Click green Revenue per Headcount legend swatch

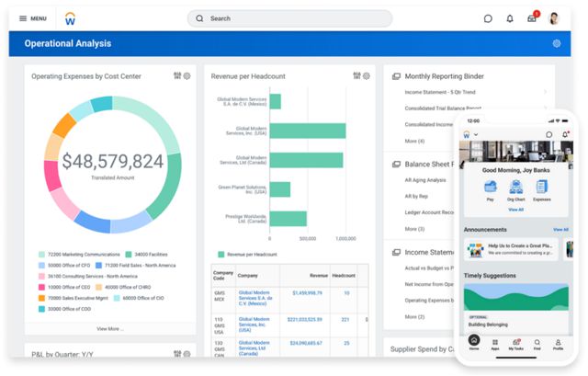[x=220, y=254]
